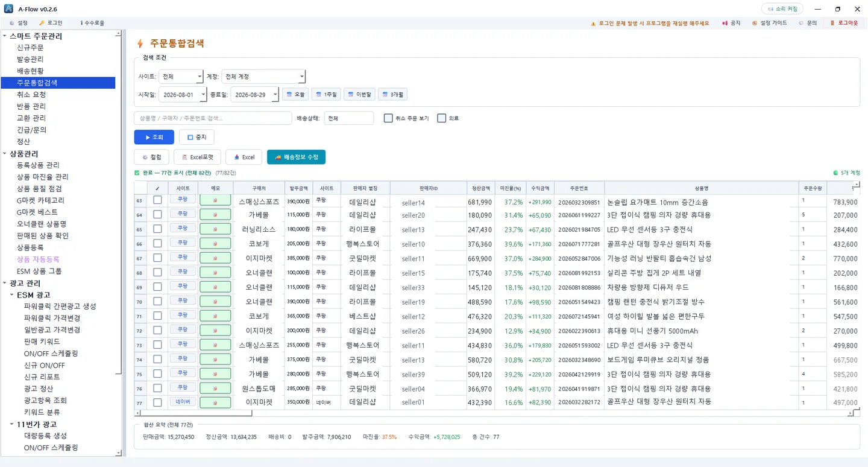Check the row 76 checkbox
868x467 pixels.
(157, 389)
